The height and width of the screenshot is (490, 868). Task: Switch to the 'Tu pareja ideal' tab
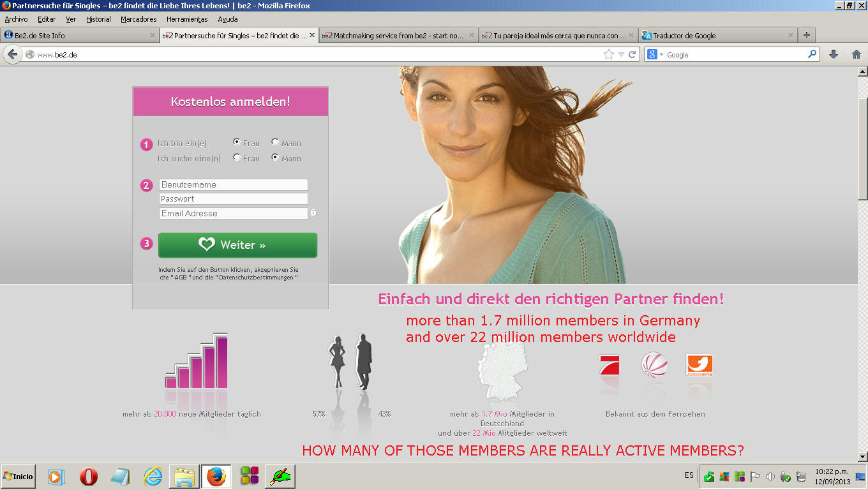558,36
